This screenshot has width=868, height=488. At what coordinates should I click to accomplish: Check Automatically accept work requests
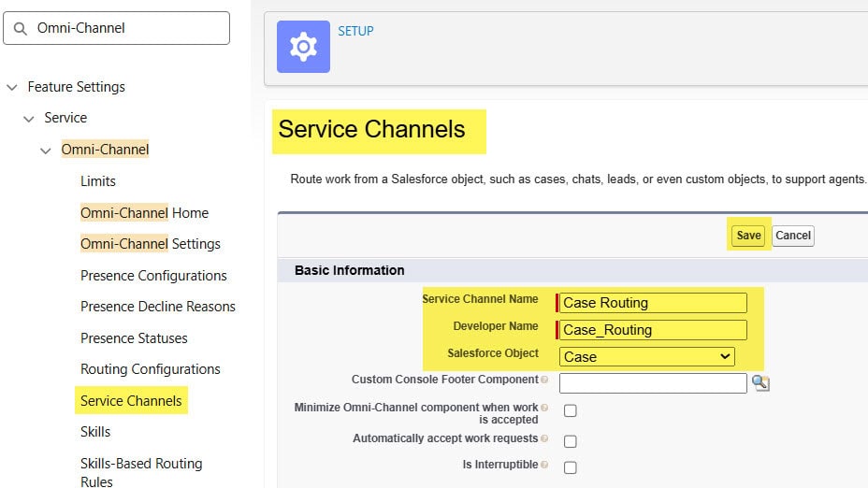pos(571,441)
